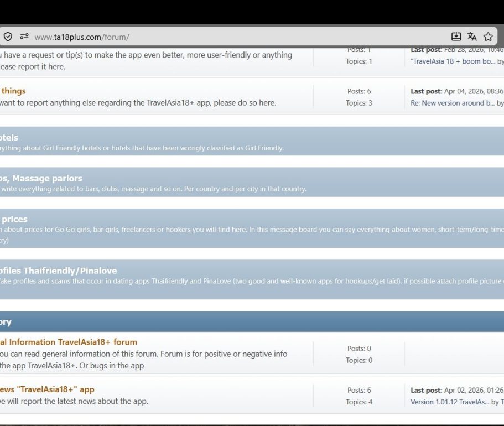This screenshot has height=426, width=504.
Task: Open "Re: New version around b..." post
Action: 453,103
